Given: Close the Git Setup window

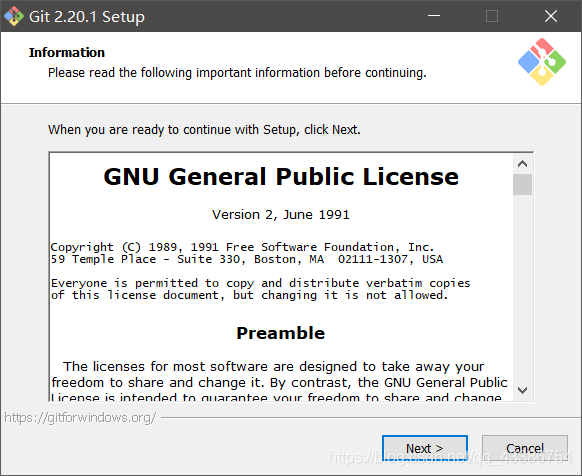Looking at the screenshot, I should pyautogui.click(x=551, y=16).
